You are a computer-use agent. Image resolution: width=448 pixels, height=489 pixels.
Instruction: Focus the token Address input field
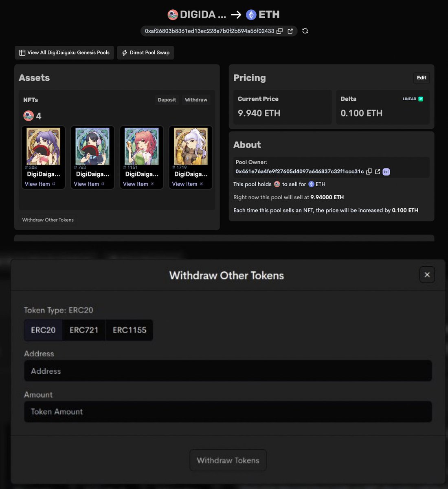pyautogui.click(x=228, y=371)
